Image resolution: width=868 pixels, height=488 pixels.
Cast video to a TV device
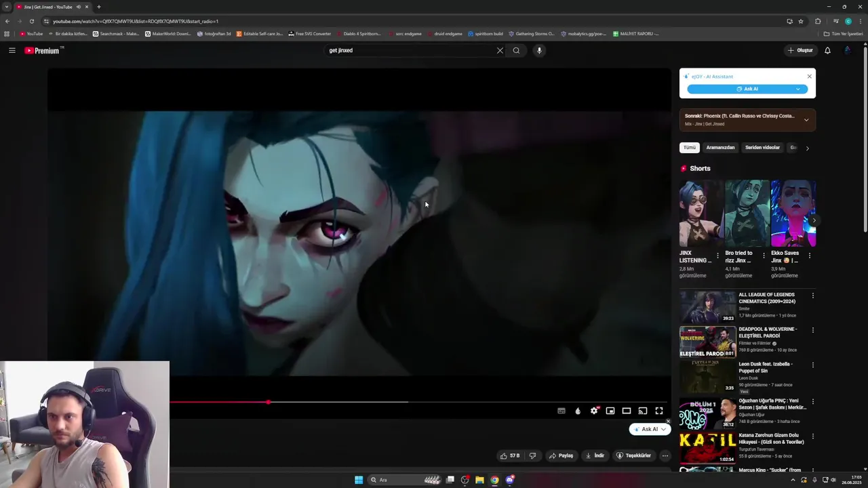(x=643, y=411)
